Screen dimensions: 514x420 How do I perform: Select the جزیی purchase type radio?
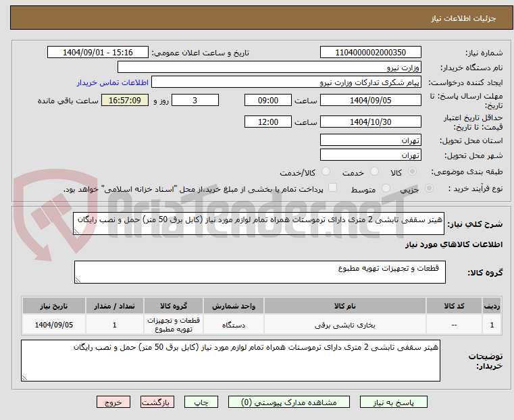[x=429, y=188]
